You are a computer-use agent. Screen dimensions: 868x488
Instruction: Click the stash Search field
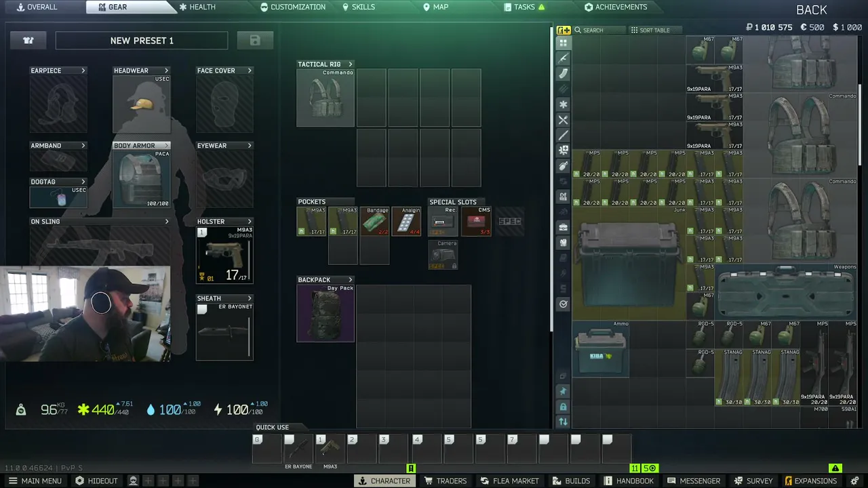[599, 30]
